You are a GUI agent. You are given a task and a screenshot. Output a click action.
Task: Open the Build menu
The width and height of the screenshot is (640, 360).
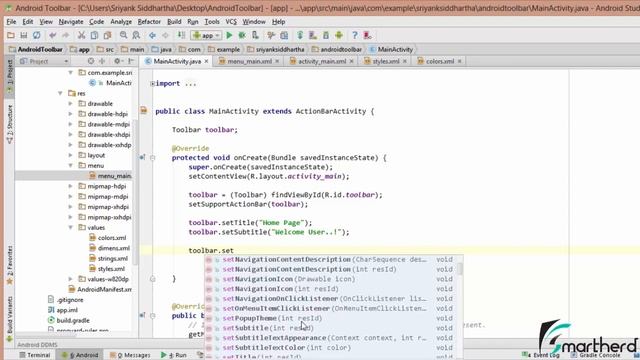174,22
